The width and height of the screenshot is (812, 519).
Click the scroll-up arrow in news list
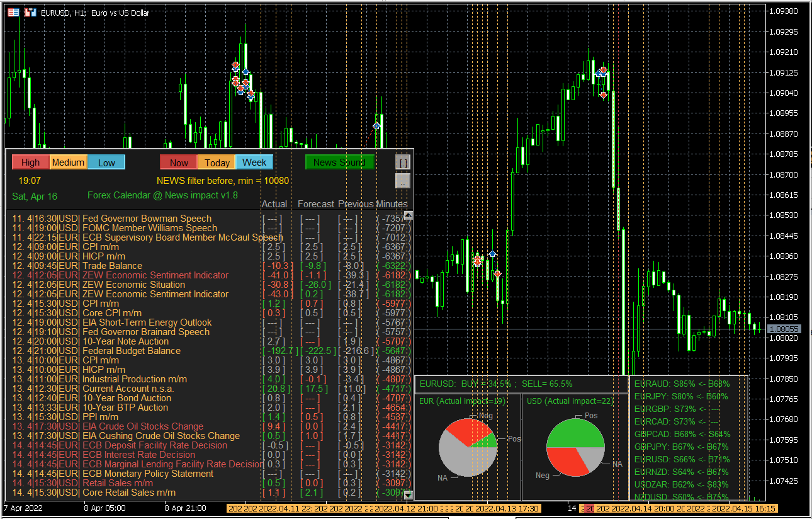409,215
